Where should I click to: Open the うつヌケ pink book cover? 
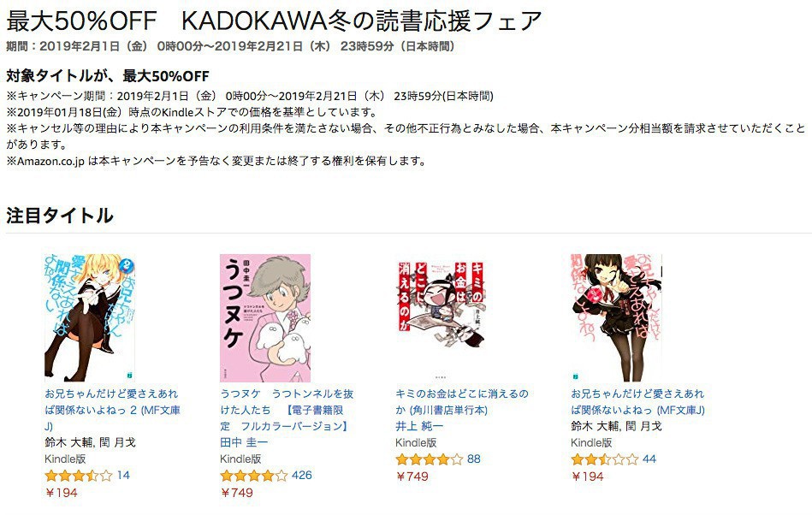tap(265, 317)
